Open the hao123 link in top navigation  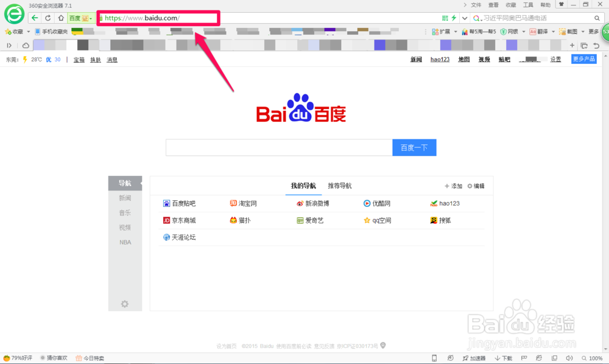[x=440, y=60]
